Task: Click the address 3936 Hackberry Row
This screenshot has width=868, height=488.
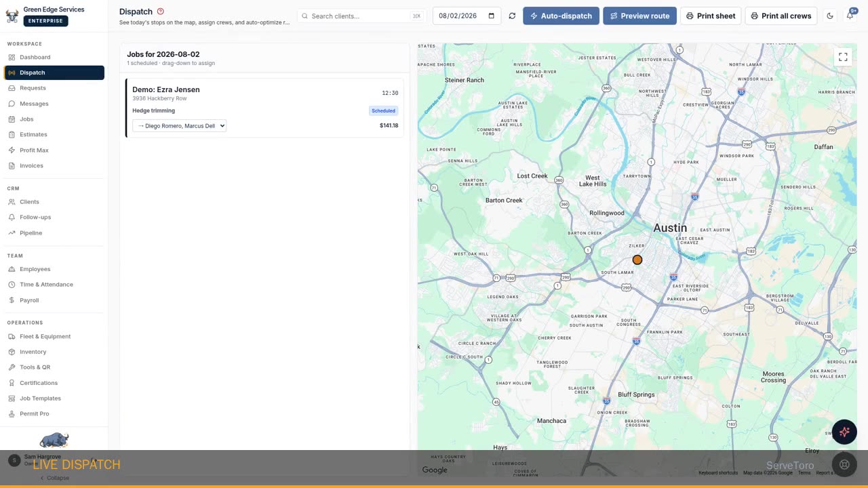Action: point(159,98)
